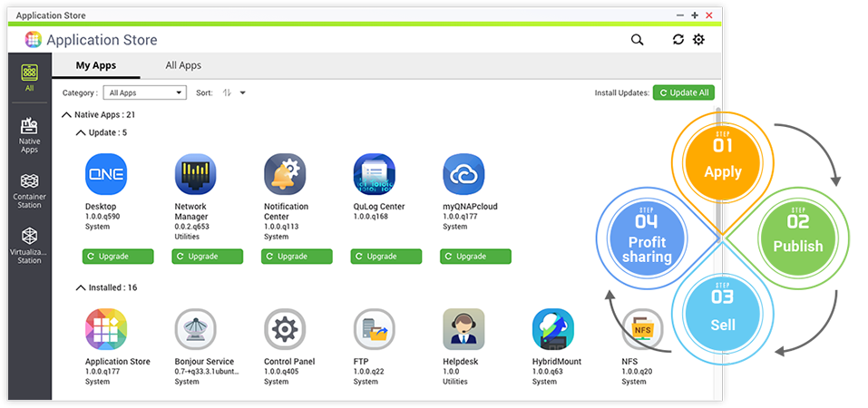Collapse the Installed : 16 section
868x408 pixels.
tap(81, 288)
